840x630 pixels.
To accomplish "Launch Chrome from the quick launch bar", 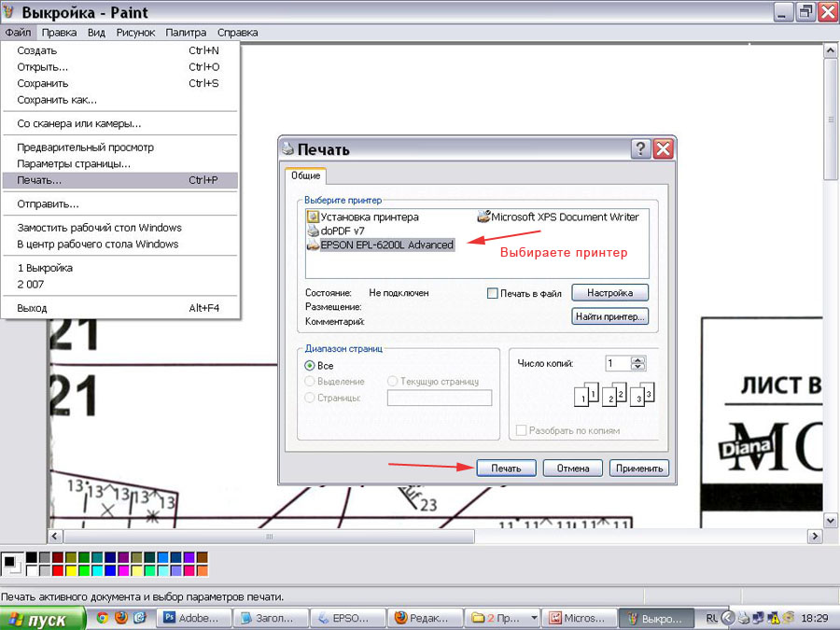I will (x=103, y=617).
